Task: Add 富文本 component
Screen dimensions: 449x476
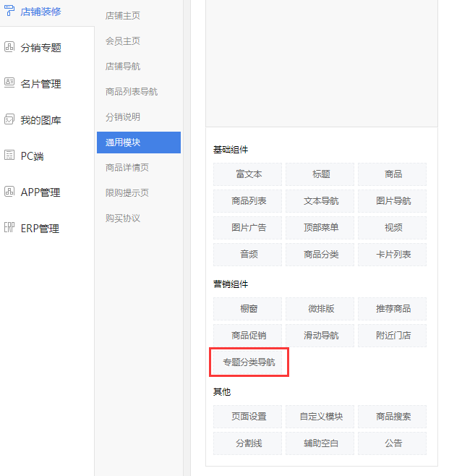Action: 247,174
